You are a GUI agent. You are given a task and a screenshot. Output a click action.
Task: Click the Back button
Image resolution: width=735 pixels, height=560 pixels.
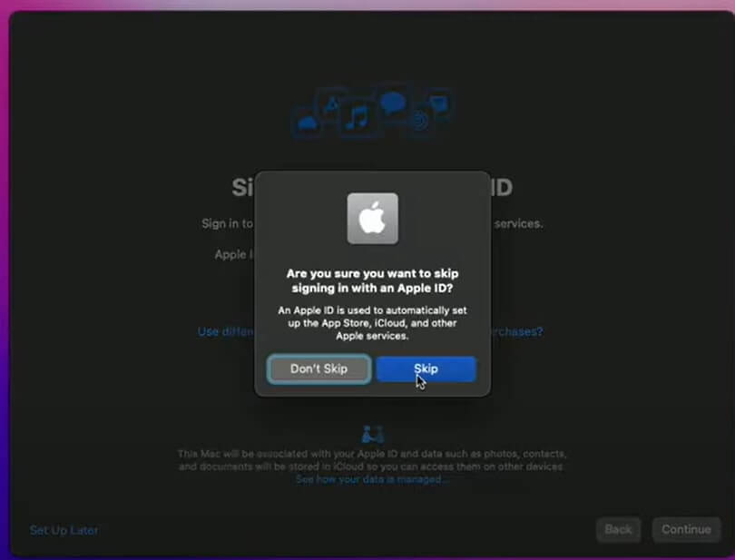click(618, 529)
